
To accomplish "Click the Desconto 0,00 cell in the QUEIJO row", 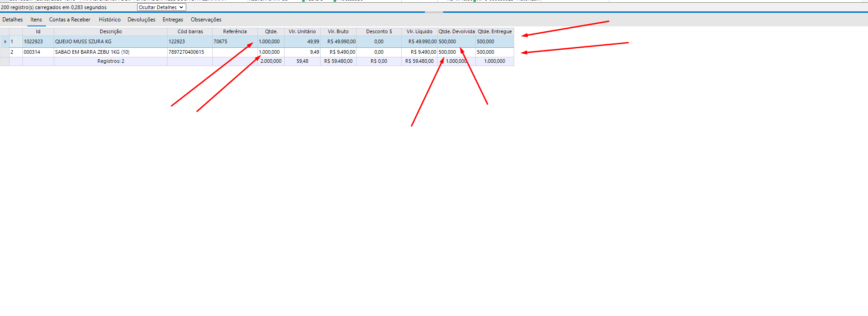I will [379, 41].
